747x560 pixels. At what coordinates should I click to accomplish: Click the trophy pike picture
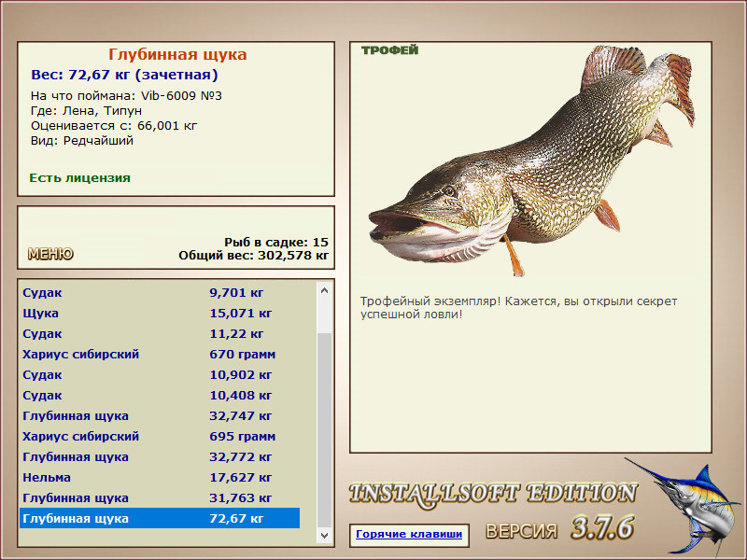tap(531, 161)
